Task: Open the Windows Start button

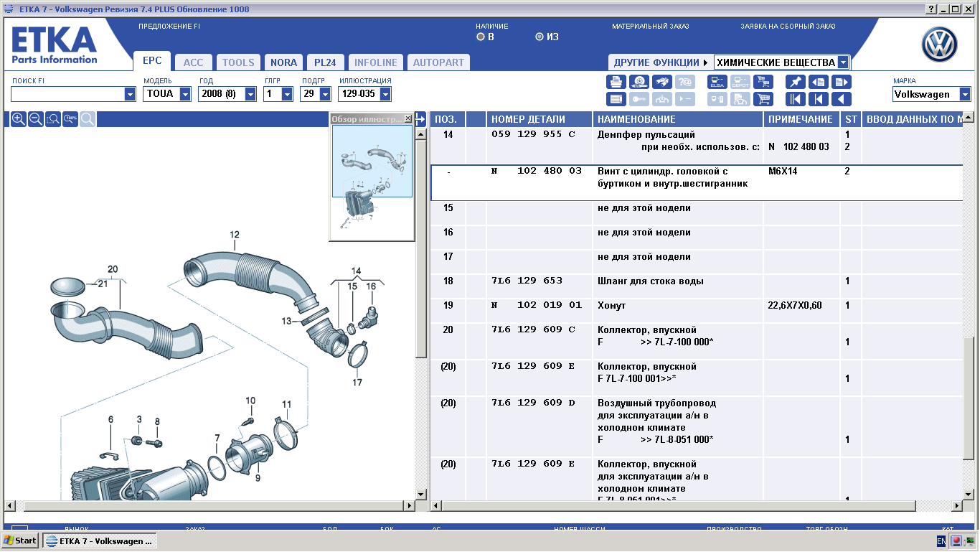Action: click(x=20, y=541)
